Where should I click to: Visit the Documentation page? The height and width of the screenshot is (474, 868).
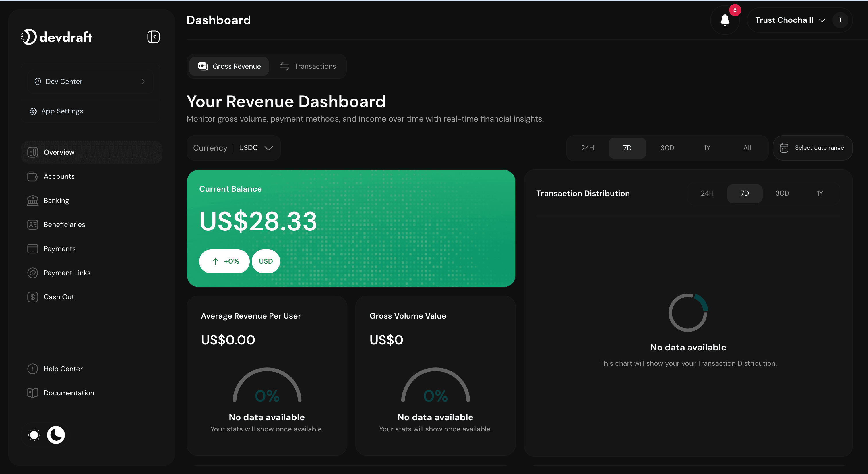click(69, 393)
